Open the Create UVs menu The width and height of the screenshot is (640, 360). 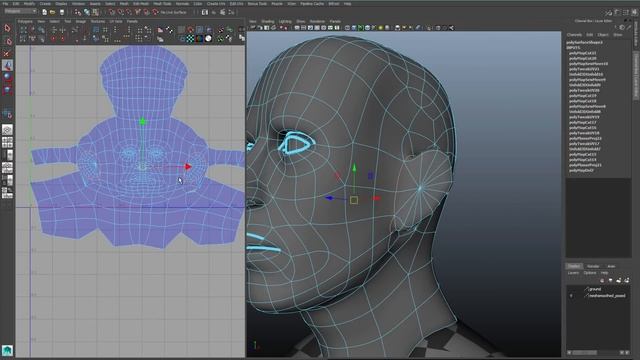coord(216,4)
